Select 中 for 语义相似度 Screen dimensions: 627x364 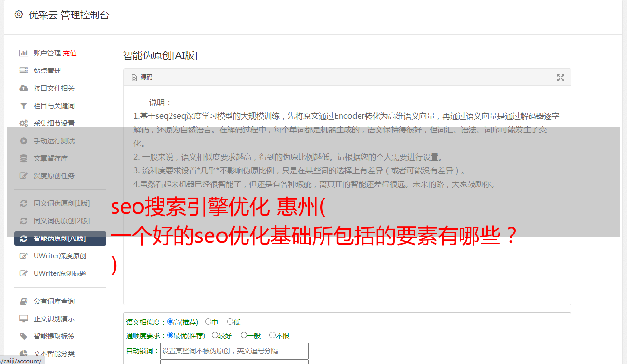coord(208,322)
